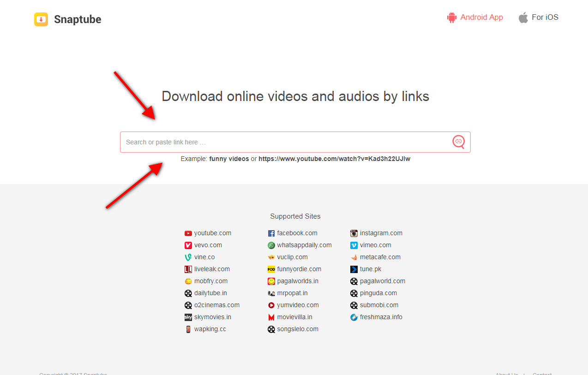The image size is (588, 375).
Task: Click the instagram.com camera icon
Action: [x=354, y=233]
